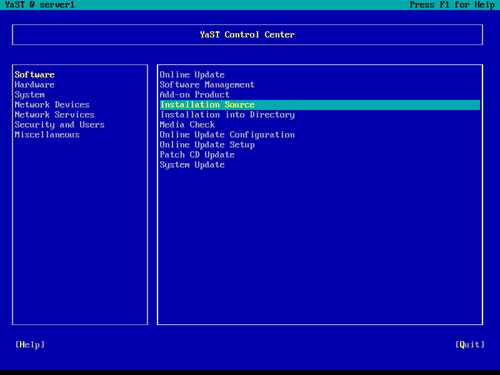Open Online Update Configuration
Screen dimensions: 500x375
[227, 135]
